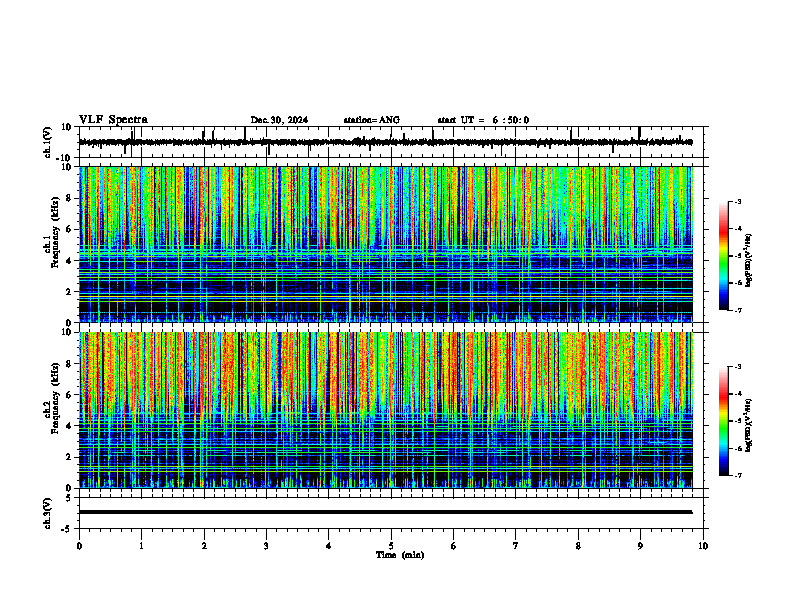Click the date 'Dec. 30, 2024'
The image size is (792, 612).
tap(279, 120)
